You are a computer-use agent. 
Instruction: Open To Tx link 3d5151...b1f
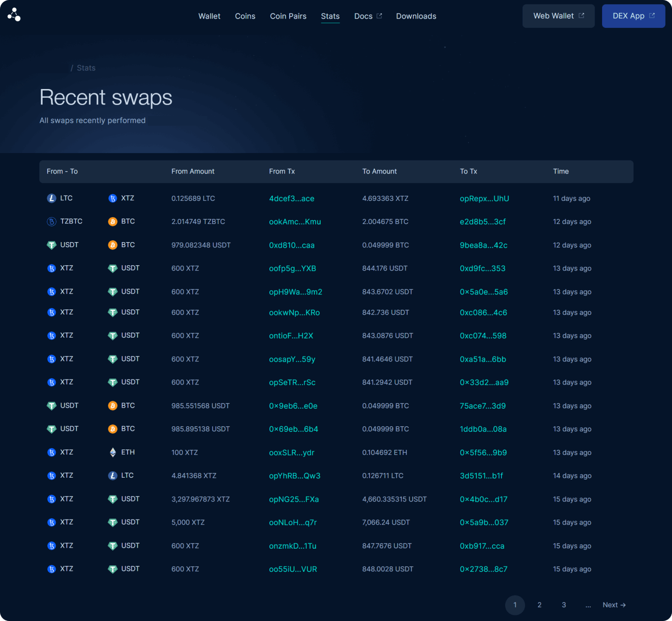click(481, 476)
